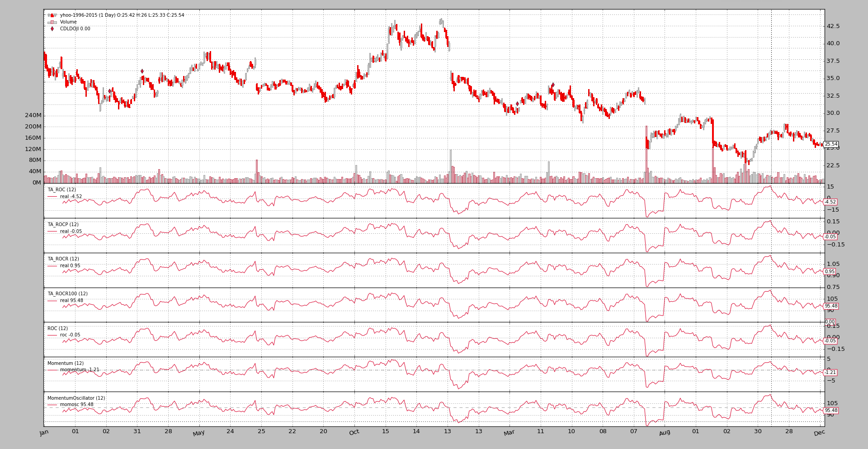Click the May label on the date axis

198,433
